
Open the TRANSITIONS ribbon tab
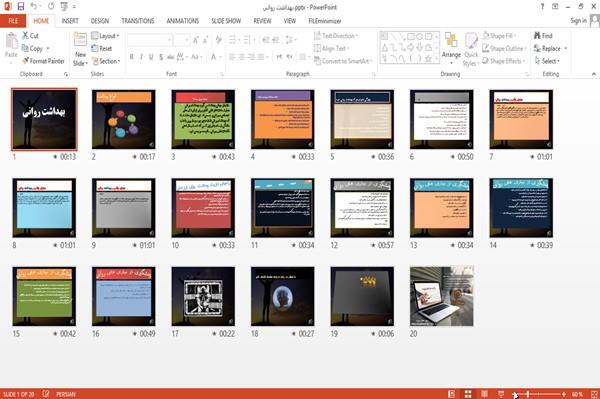tap(138, 21)
